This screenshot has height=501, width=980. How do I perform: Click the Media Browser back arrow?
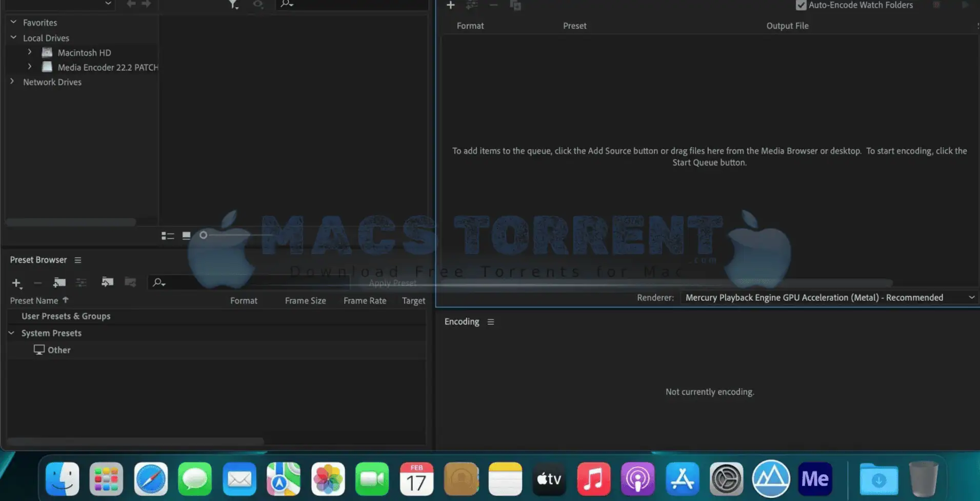point(131,4)
